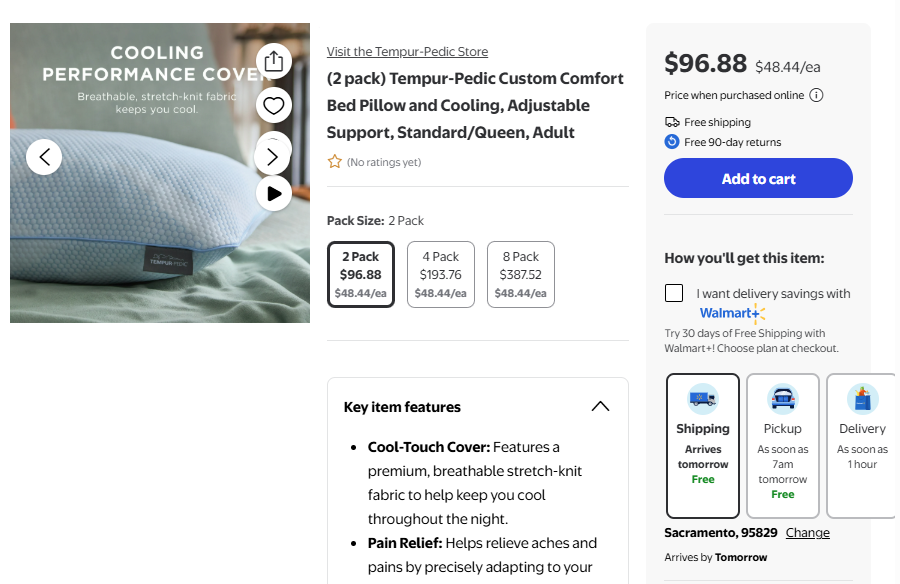Click the share icon on product image
The width and height of the screenshot is (900, 584).
pyautogui.click(x=274, y=61)
